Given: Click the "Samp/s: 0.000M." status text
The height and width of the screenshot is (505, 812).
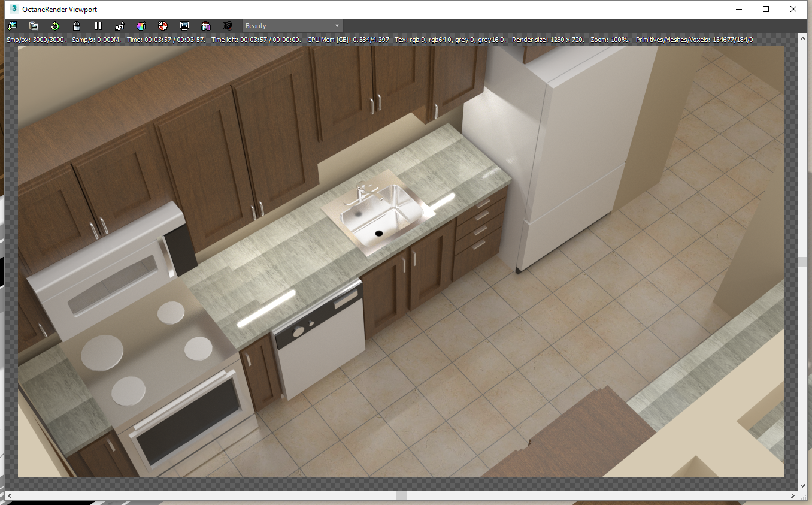Looking at the screenshot, I should click(96, 40).
